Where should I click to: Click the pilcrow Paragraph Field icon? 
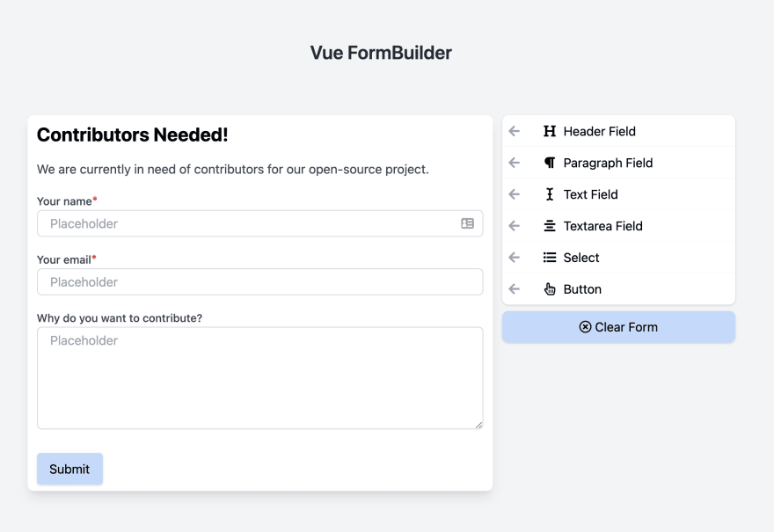point(550,163)
